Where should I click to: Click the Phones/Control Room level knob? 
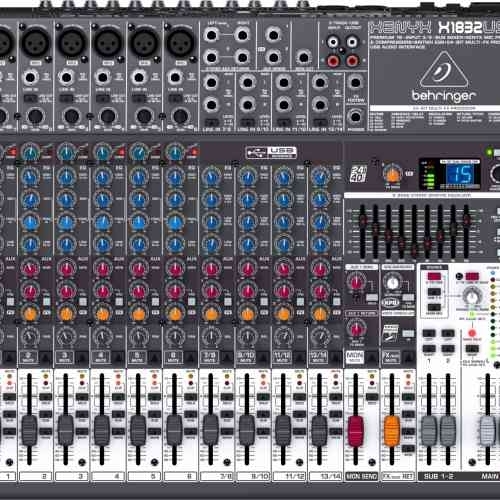point(471,296)
